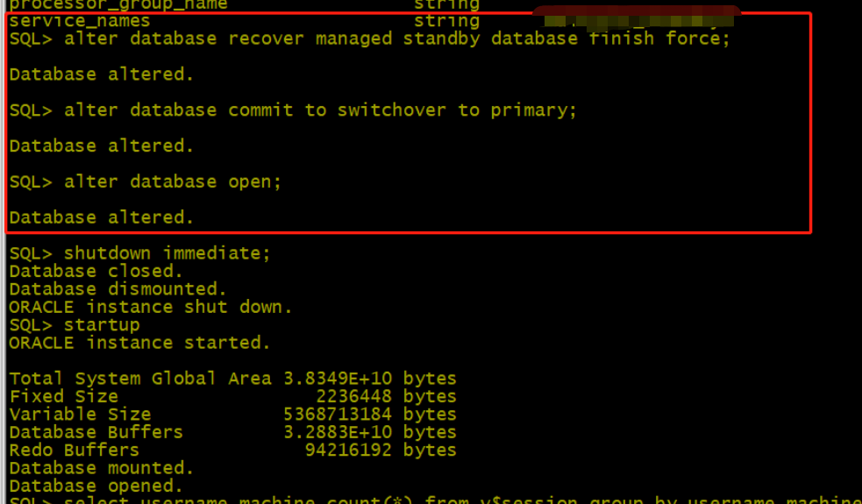Click the 'Database dismounted.' output line
The image size is (862, 504).
118,289
